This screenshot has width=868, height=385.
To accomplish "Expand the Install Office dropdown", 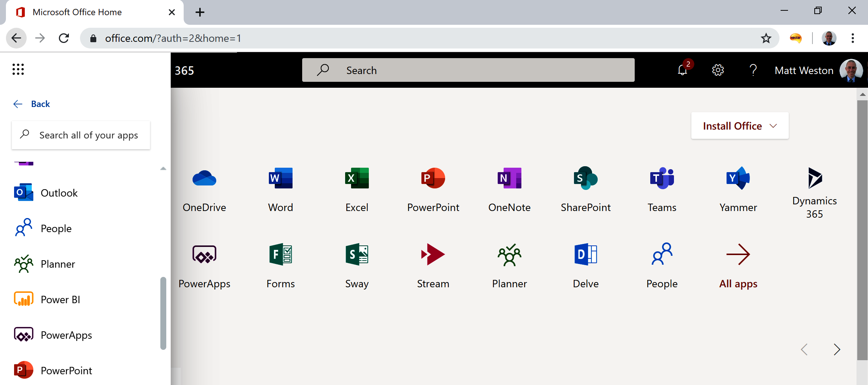I will [740, 126].
